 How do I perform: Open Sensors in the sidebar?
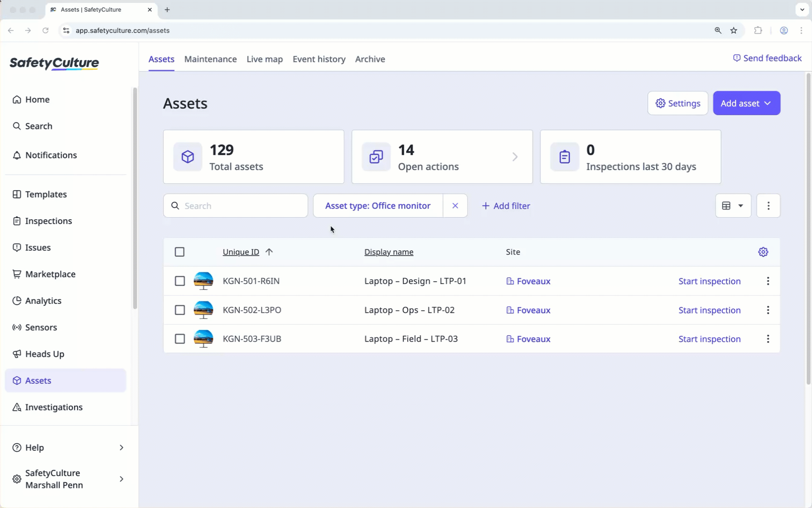(x=35, y=327)
